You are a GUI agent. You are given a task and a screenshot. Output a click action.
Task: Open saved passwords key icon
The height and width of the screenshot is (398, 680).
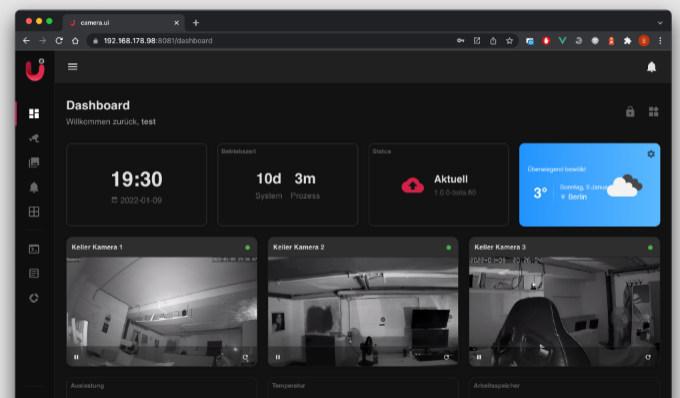coord(461,41)
